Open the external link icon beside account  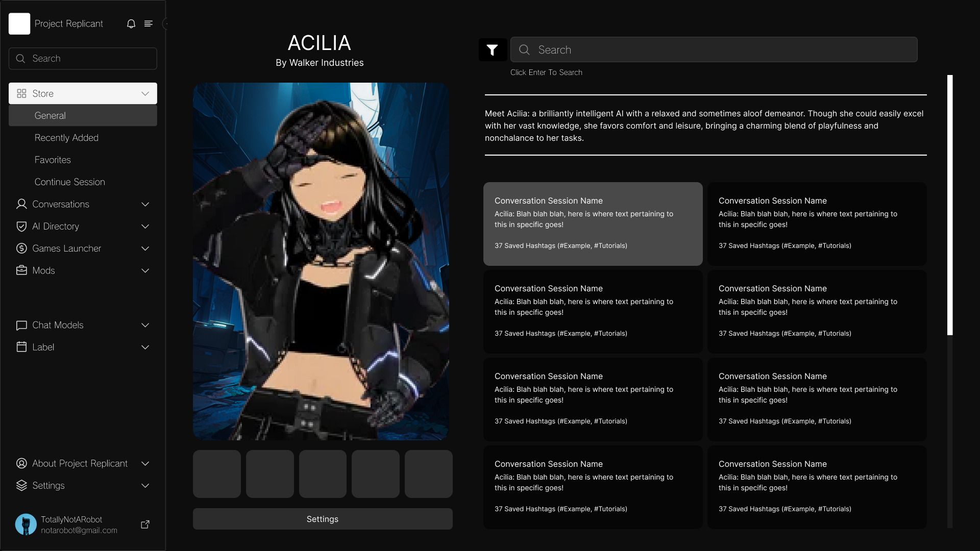(145, 524)
